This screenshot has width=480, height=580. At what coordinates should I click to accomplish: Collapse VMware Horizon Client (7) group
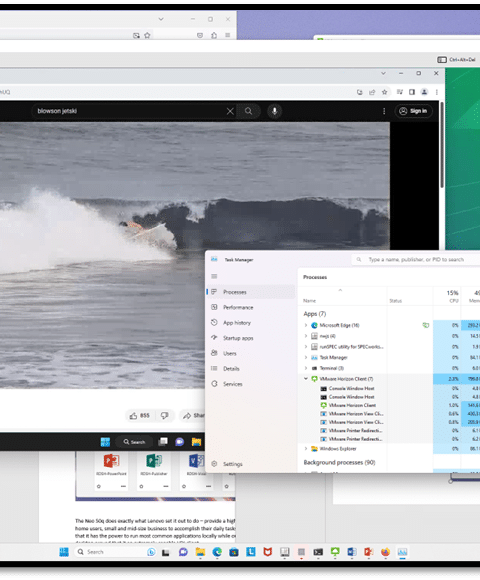point(306,378)
